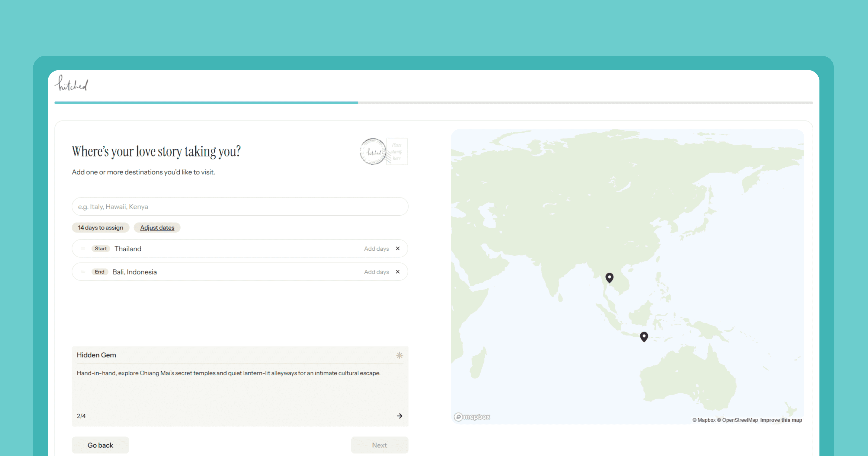Focus the destination search input field
Image resolution: width=868 pixels, height=456 pixels.
(x=240, y=207)
